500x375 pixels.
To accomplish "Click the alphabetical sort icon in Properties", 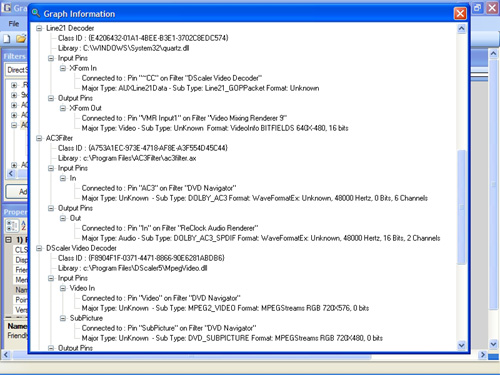I will coord(24,226).
